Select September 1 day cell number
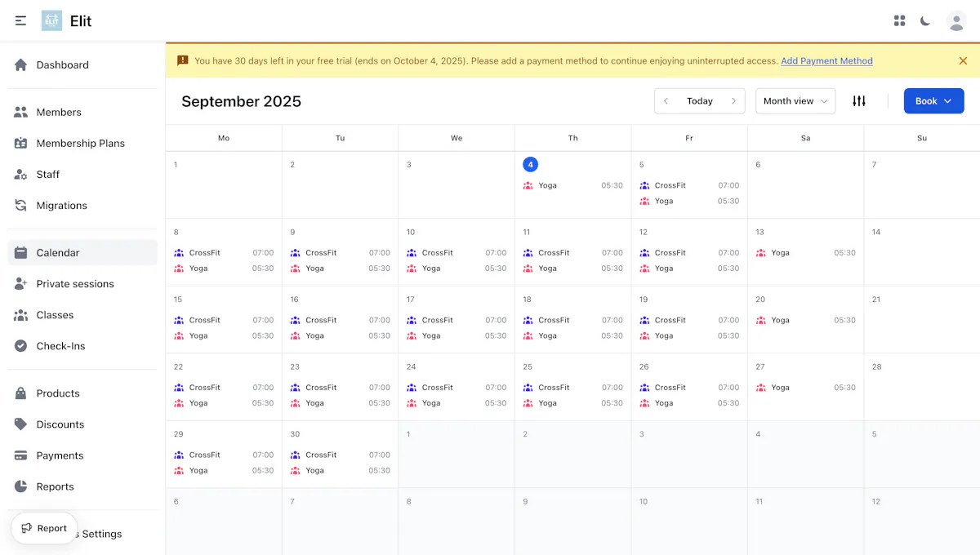 pos(176,165)
